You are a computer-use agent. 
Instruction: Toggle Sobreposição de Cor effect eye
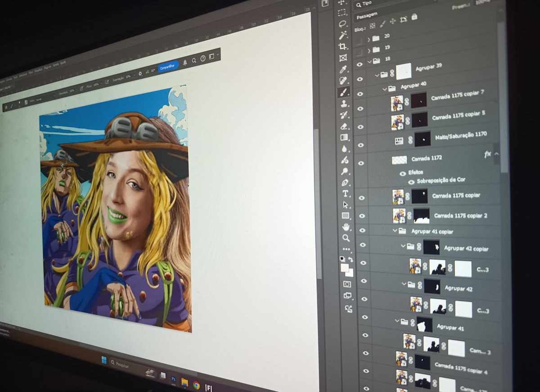click(x=411, y=182)
